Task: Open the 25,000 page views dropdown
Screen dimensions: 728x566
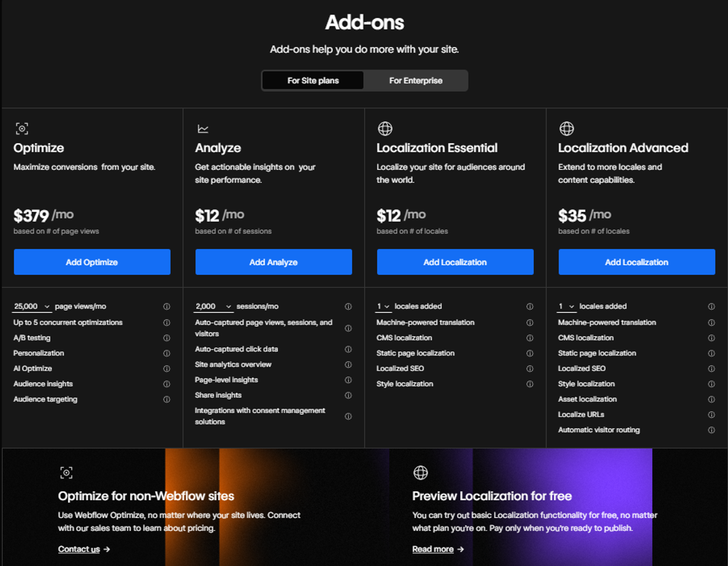Action: pos(31,306)
